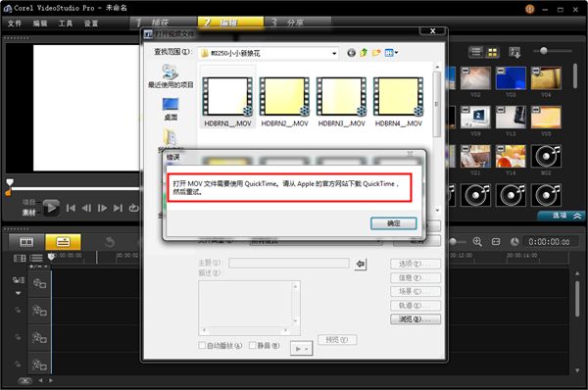Image resolution: width=588 pixels, height=390 pixels.
Task: Switch to step 2 编辑 tab
Action: tap(230, 23)
